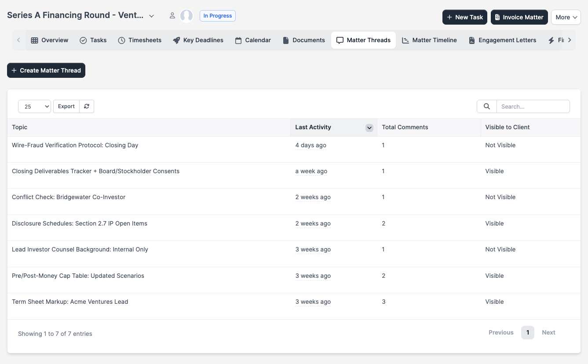The height and width of the screenshot is (364, 588).
Task: Switch to the Overview tab
Action: [50, 40]
